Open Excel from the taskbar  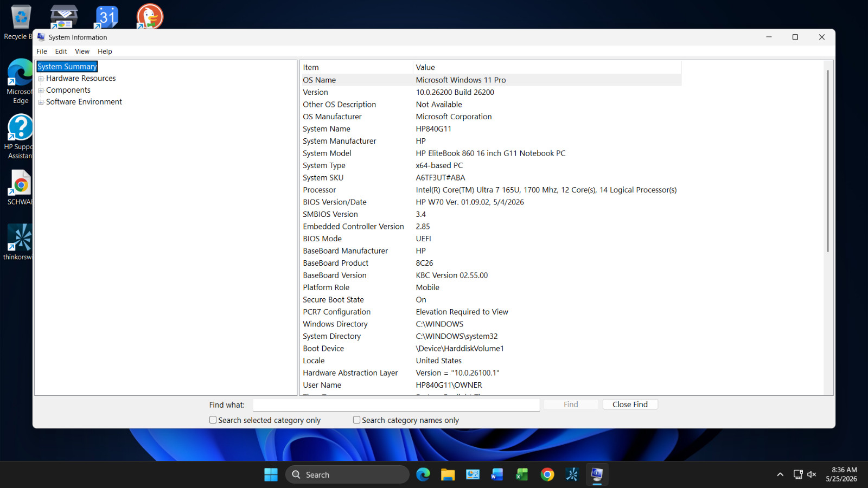click(522, 474)
